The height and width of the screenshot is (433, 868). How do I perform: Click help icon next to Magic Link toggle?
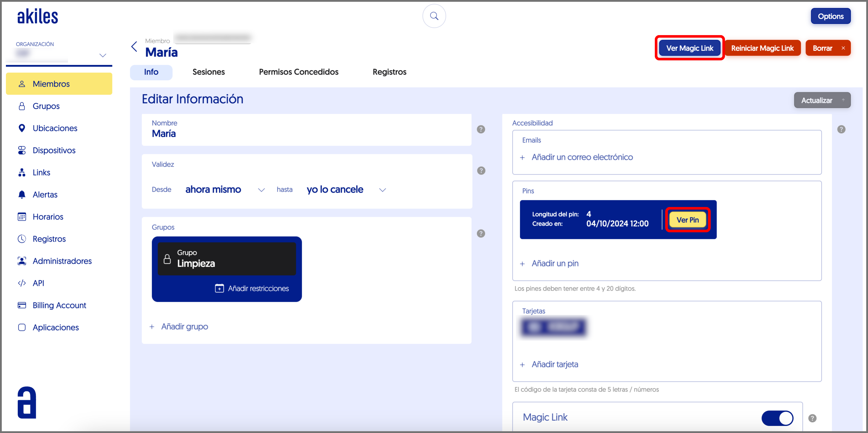pyautogui.click(x=812, y=418)
